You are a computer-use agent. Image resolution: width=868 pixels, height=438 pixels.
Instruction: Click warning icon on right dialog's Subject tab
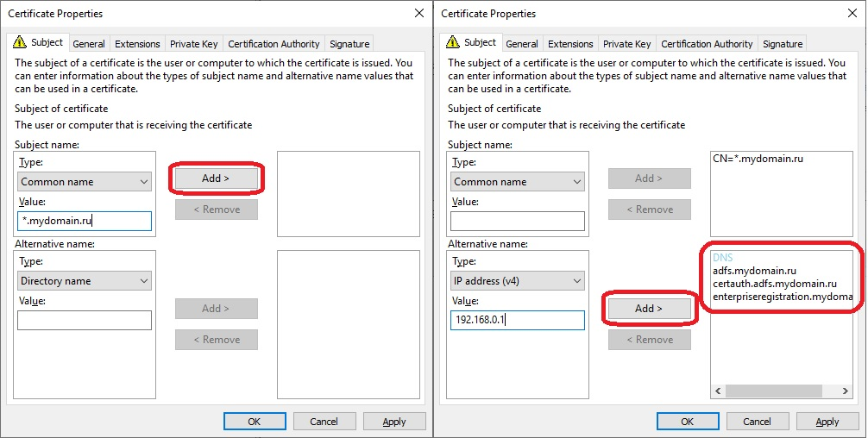pyautogui.click(x=452, y=42)
